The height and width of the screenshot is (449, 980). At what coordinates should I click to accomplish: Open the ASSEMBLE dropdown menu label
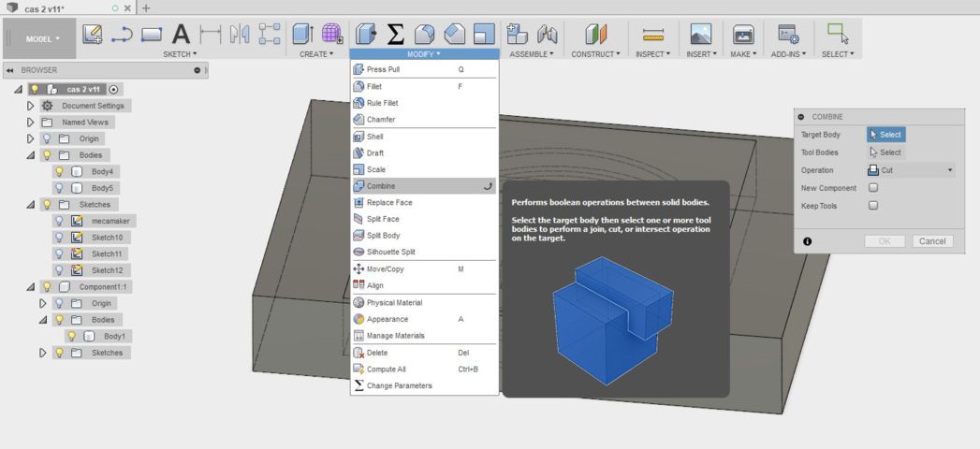(x=532, y=54)
